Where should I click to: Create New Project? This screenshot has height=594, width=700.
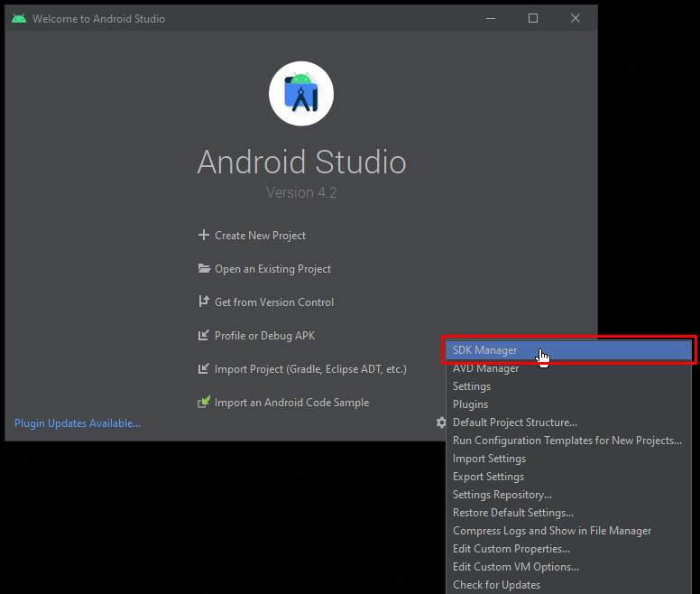tap(261, 236)
